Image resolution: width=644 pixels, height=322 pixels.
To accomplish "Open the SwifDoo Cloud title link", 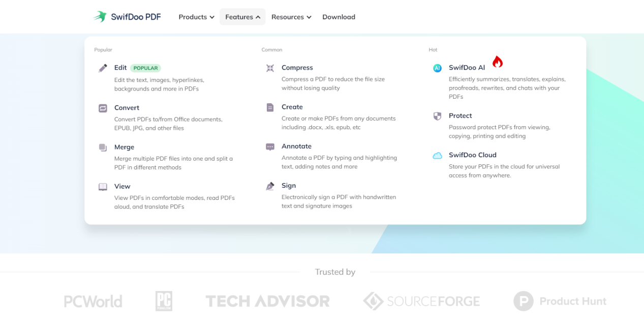I will [472, 155].
